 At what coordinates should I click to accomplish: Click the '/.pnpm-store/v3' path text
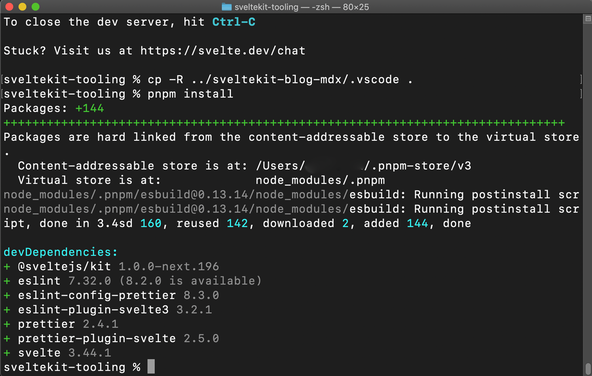[x=417, y=166]
